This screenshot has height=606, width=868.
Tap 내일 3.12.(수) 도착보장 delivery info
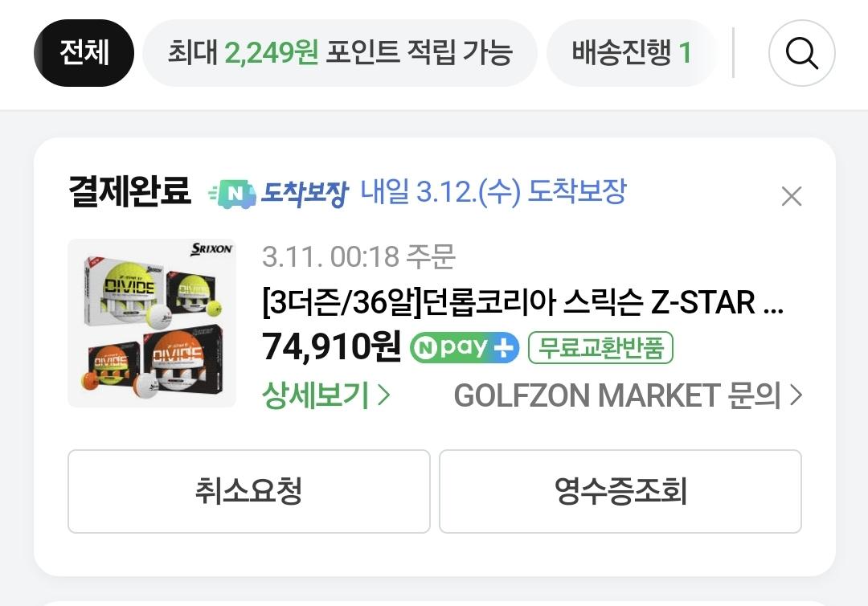pyautogui.click(x=493, y=192)
